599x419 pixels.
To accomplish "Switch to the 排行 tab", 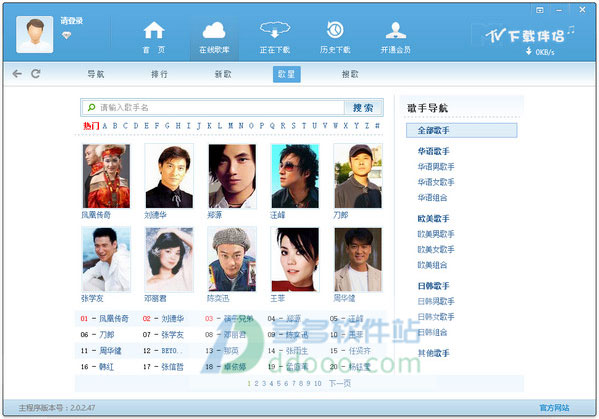I will [x=159, y=74].
